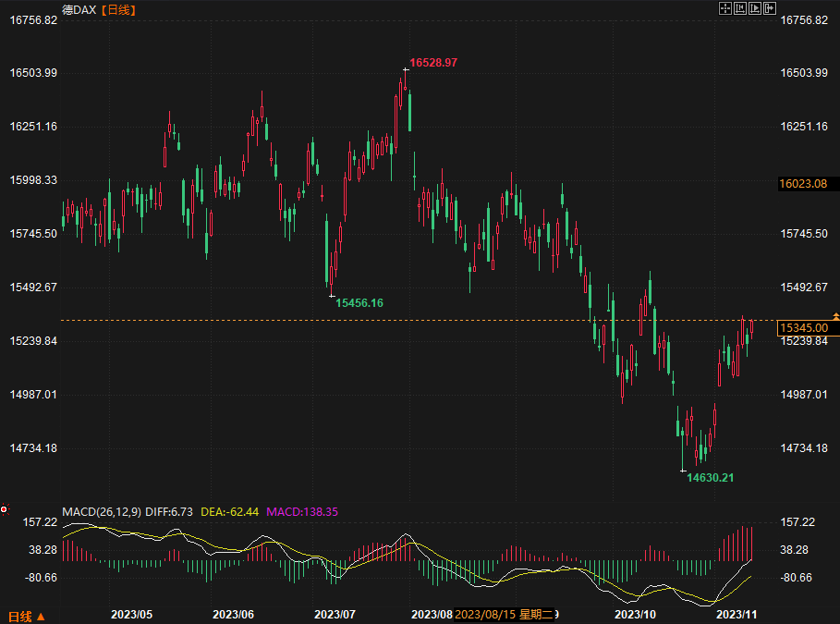Click the 日线 period label in title
This screenshot has height=624, width=840.
(117, 9)
